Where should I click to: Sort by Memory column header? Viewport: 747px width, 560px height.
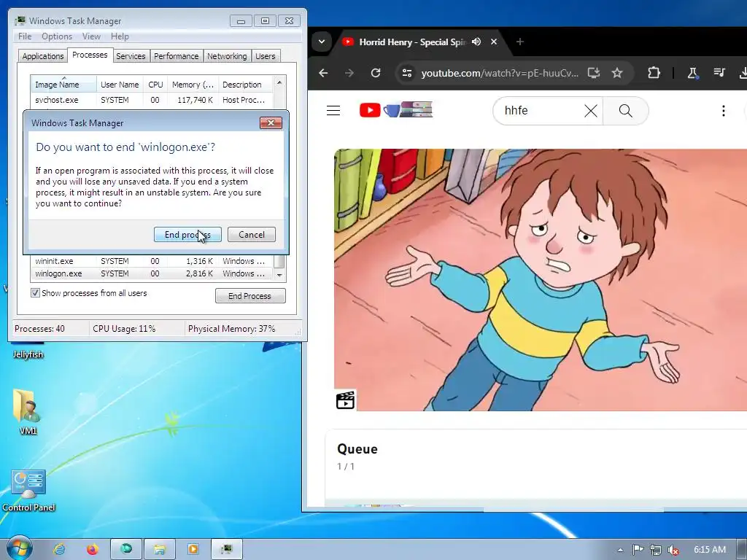tap(193, 85)
